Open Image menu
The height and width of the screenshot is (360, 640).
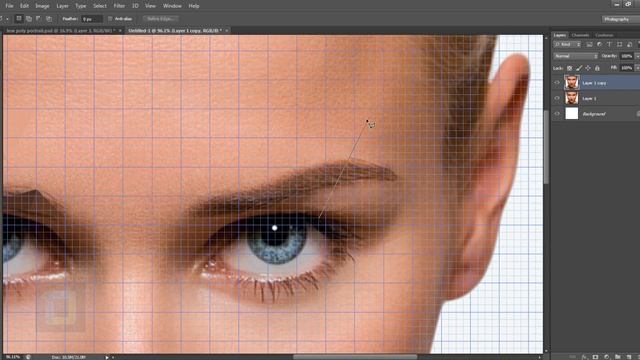[42, 6]
